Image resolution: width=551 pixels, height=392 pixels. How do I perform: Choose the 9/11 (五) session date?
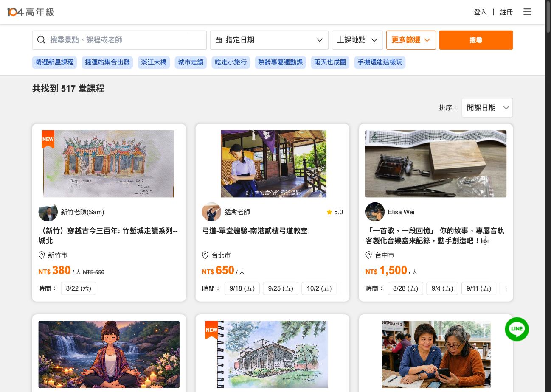click(479, 288)
